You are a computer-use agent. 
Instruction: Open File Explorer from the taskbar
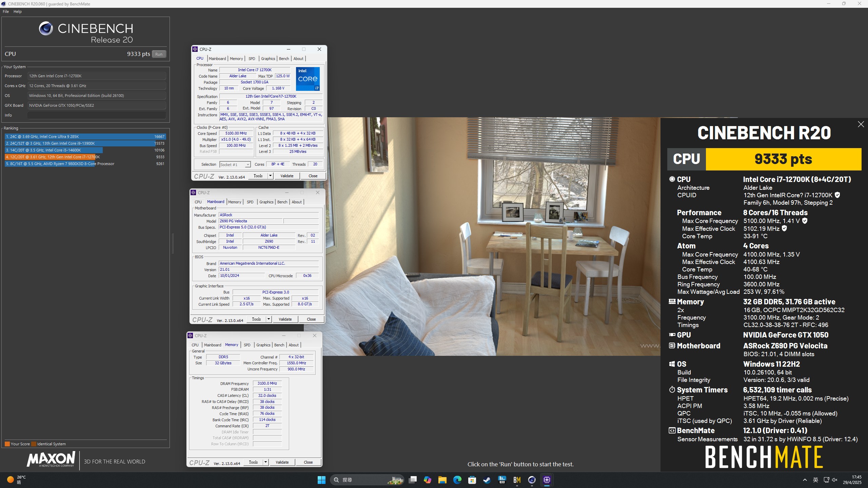pyautogui.click(x=442, y=480)
